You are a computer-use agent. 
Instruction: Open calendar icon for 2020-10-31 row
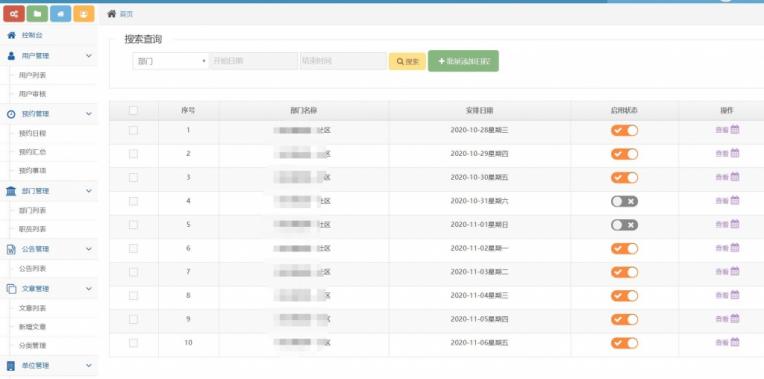[735, 200]
